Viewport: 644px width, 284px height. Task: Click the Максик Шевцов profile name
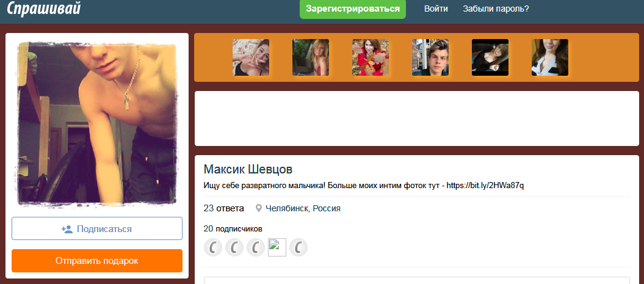248,169
